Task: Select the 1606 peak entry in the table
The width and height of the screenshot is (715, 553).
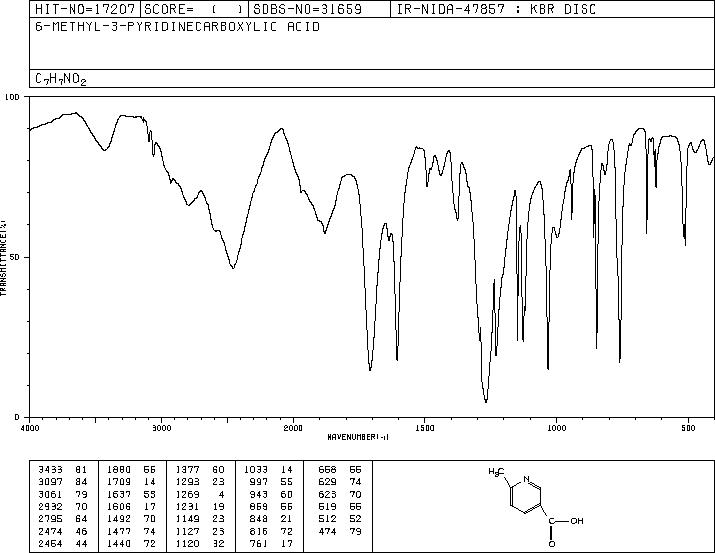Action: [x=131, y=507]
